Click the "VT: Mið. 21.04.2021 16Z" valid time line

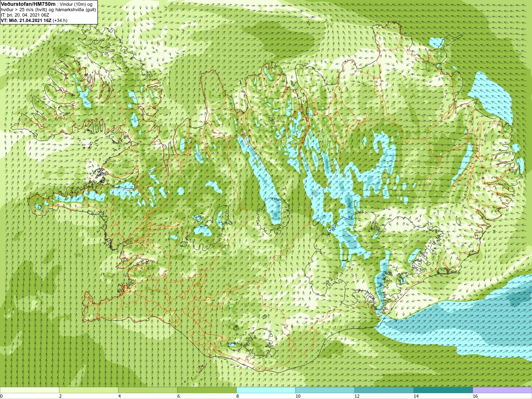click(26, 20)
